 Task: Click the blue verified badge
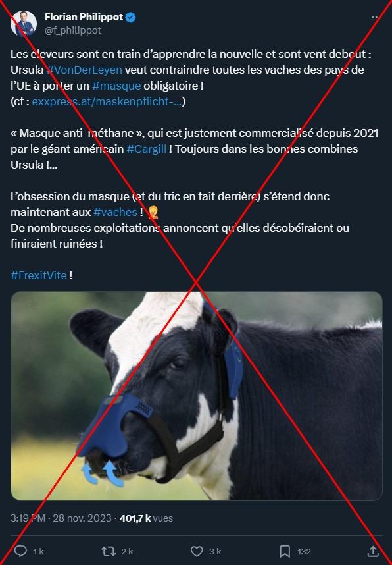pyautogui.click(x=130, y=17)
